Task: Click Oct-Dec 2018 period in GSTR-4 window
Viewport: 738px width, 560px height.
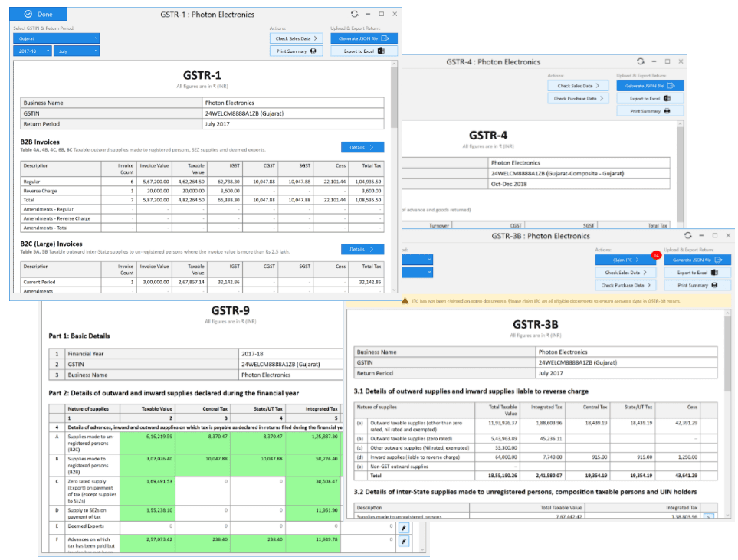Action: (x=509, y=184)
